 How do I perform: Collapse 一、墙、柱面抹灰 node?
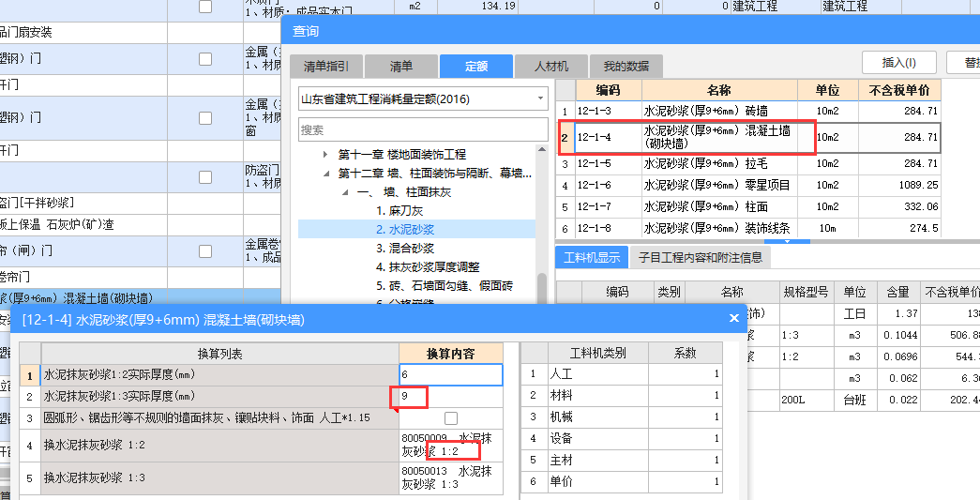[x=345, y=192]
